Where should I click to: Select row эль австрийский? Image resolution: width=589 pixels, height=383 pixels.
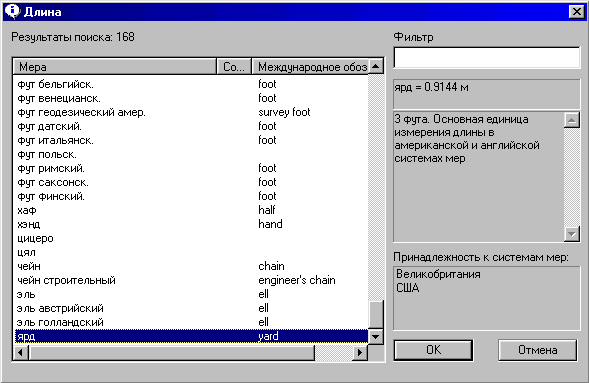[x=191, y=308]
